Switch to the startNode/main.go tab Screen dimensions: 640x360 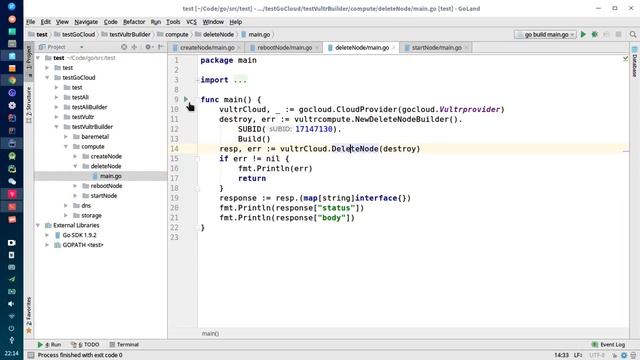[436, 48]
